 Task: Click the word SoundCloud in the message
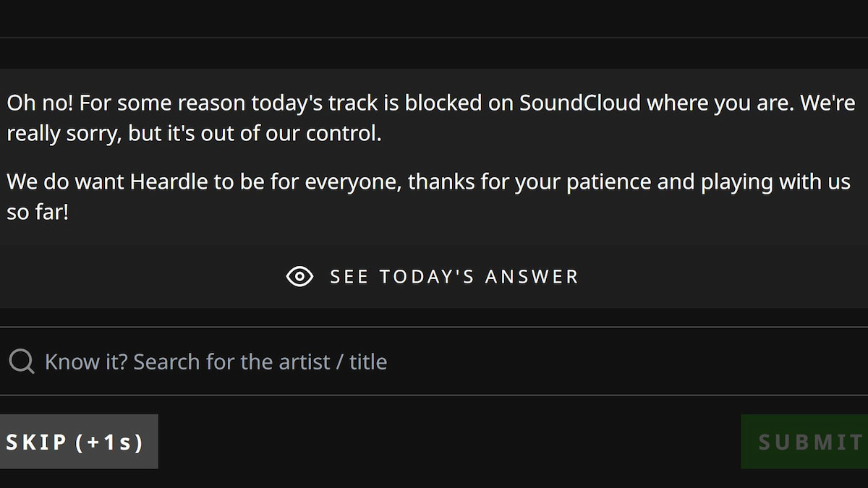click(580, 103)
